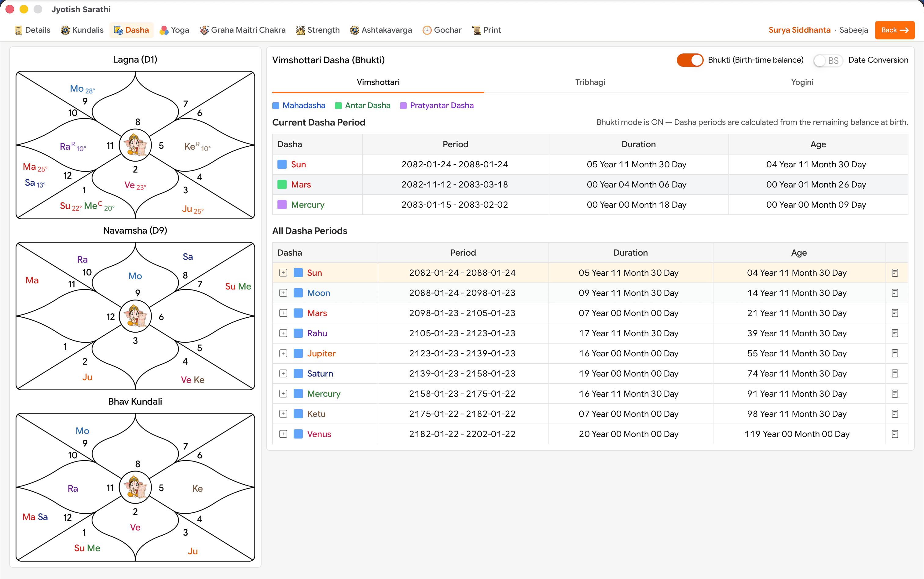Click the Lagna (D1) chart title
Image resolution: width=924 pixels, height=579 pixels.
click(x=135, y=59)
